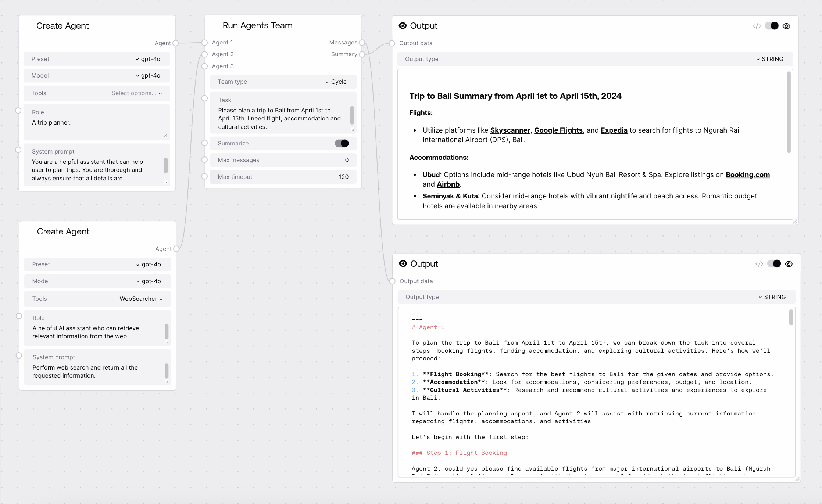
Task: Open Tools dropdown showing WebSearcher
Action: tap(141, 299)
